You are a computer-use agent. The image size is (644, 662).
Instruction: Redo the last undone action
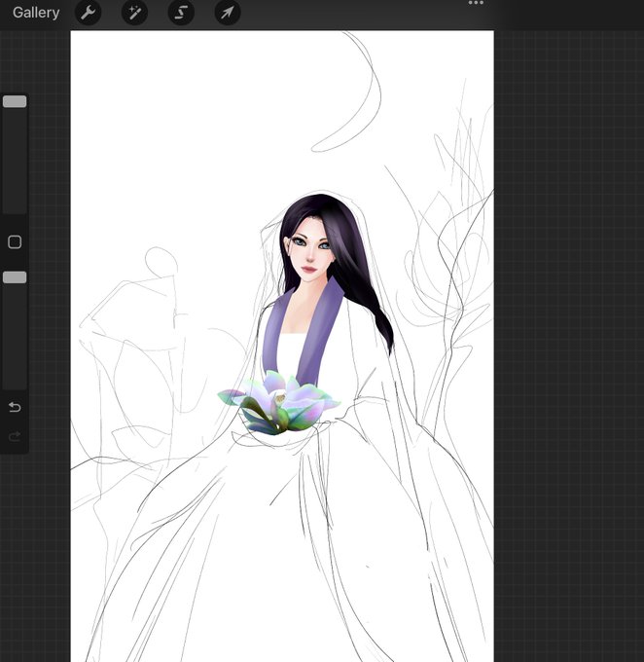pyautogui.click(x=15, y=436)
